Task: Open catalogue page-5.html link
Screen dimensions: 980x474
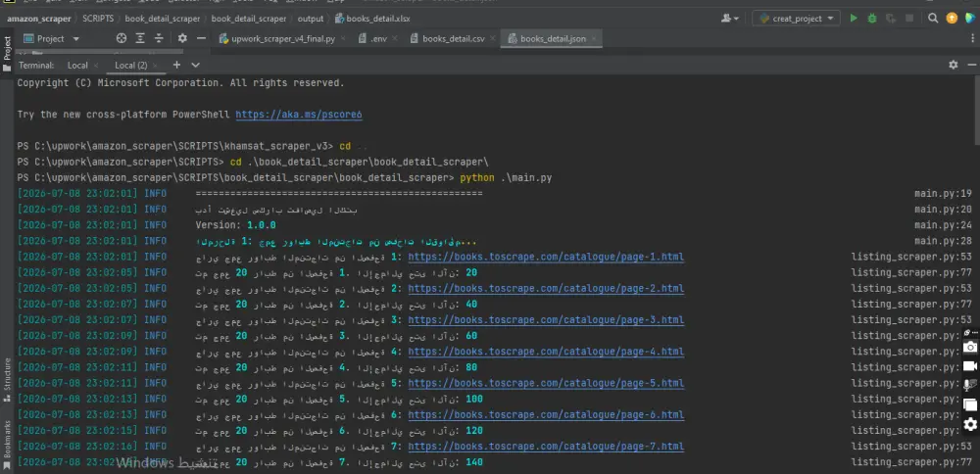Action: 546,383
